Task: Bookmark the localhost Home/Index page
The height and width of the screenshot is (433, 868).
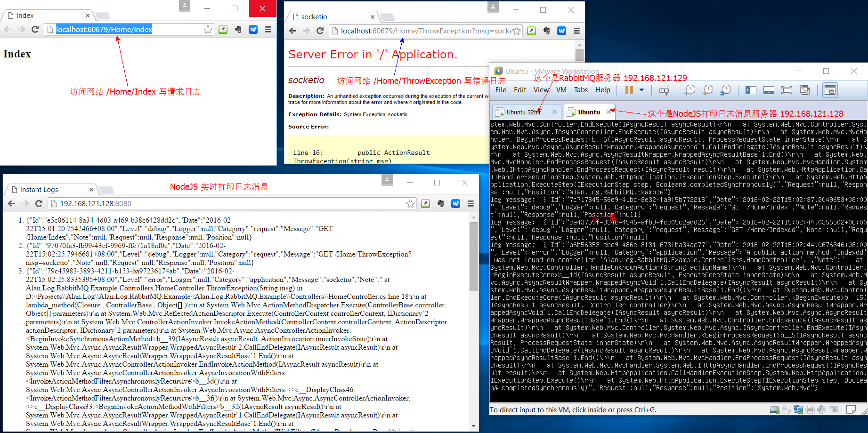Action: click(x=208, y=29)
